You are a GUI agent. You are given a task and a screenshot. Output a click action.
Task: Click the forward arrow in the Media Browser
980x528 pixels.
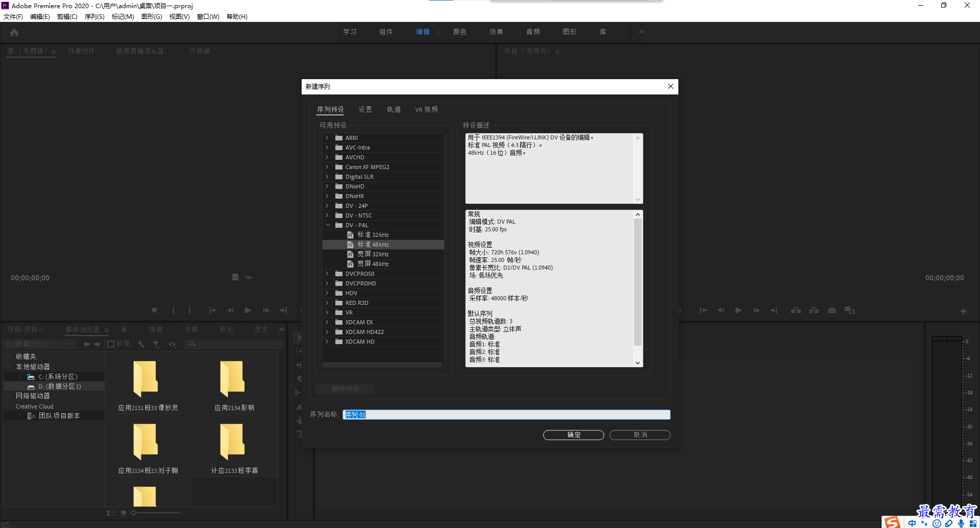click(x=97, y=344)
